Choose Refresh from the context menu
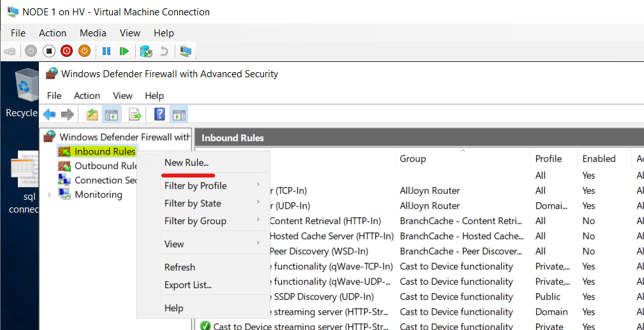This screenshot has height=330, width=644. point(203,267)
